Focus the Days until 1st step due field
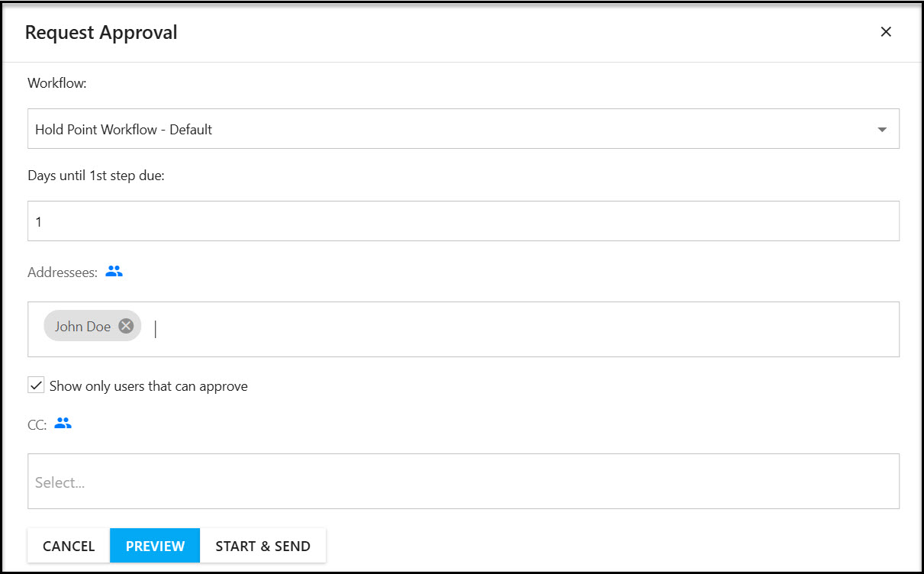 tap(463, 221)
